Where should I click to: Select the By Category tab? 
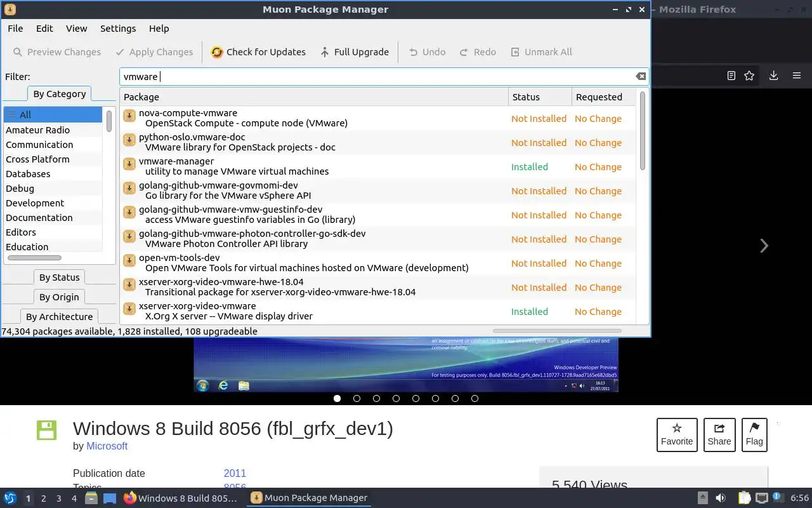click(x=60, y=94)
